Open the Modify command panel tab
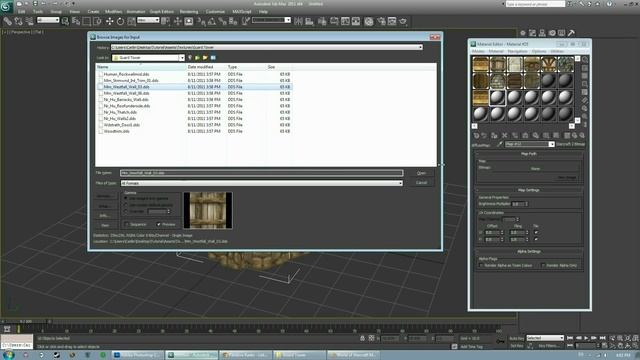 (x=532, y=33)
